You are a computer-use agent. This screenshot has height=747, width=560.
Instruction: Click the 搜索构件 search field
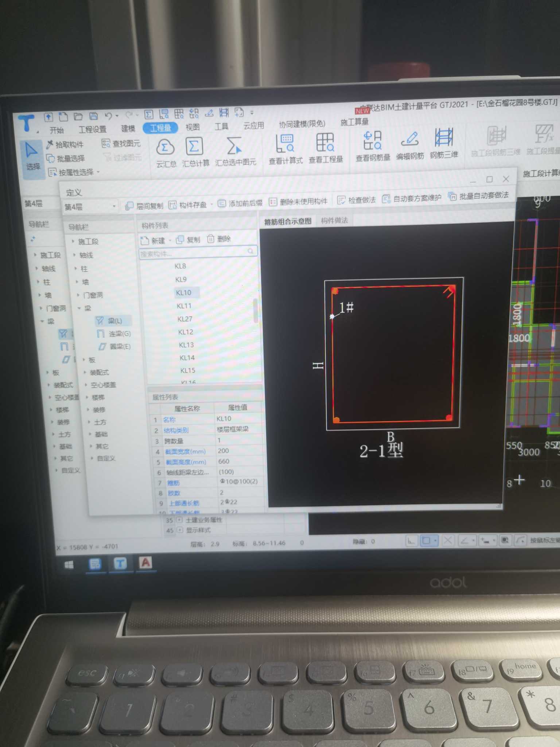click(198, 252)
